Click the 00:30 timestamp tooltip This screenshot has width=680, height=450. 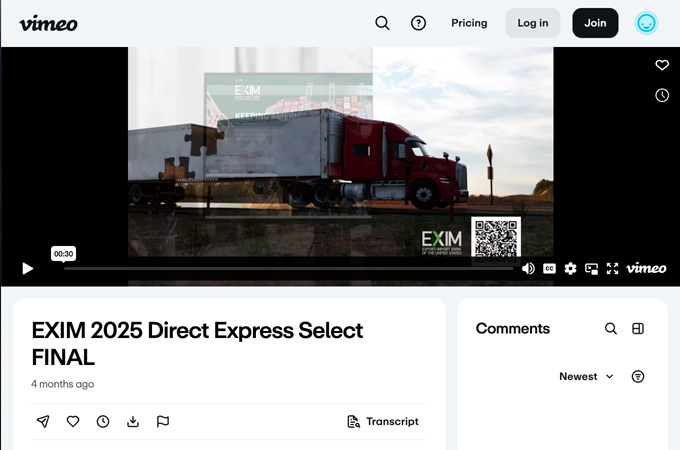[63, 254]
